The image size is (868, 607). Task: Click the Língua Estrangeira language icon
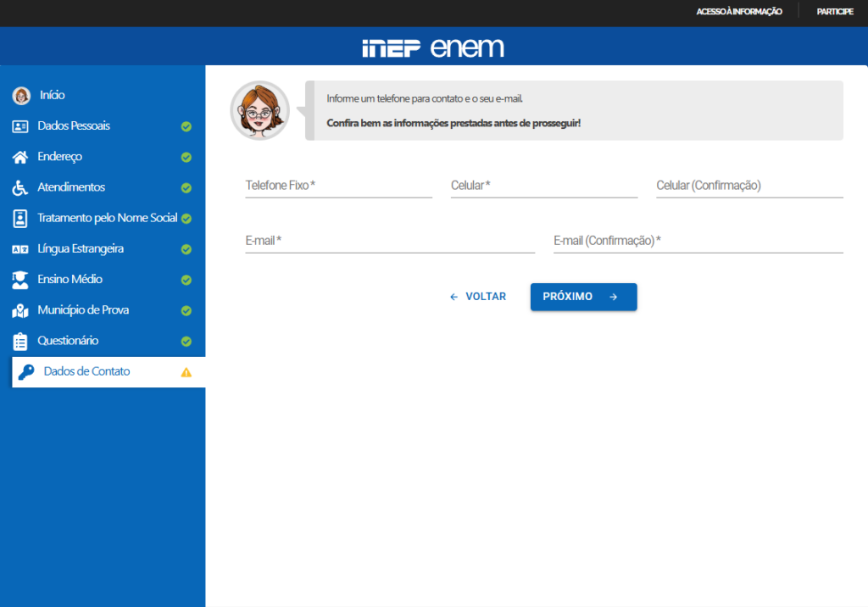[20, 249]
